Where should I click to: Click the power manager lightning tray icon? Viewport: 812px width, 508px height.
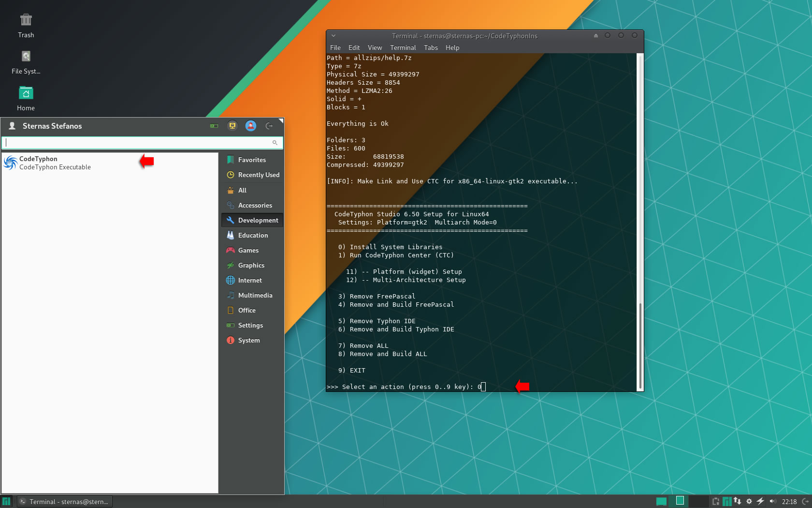coord(760,501)
